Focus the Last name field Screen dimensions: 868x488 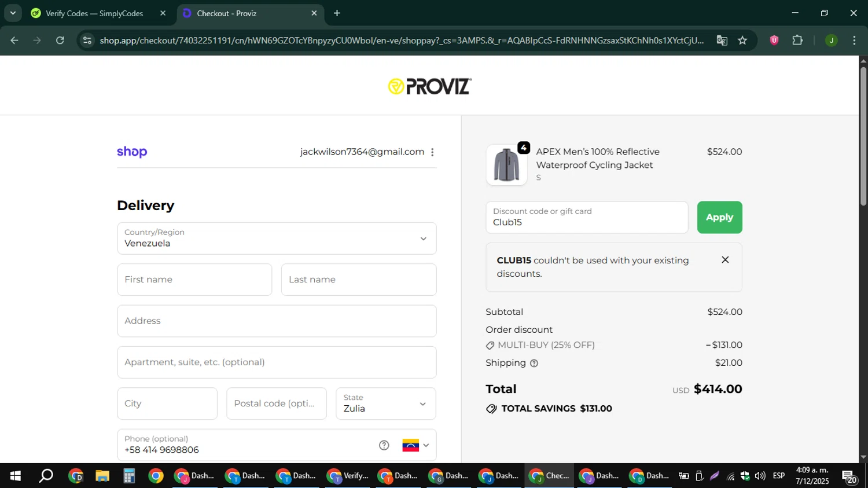[359, 280]
